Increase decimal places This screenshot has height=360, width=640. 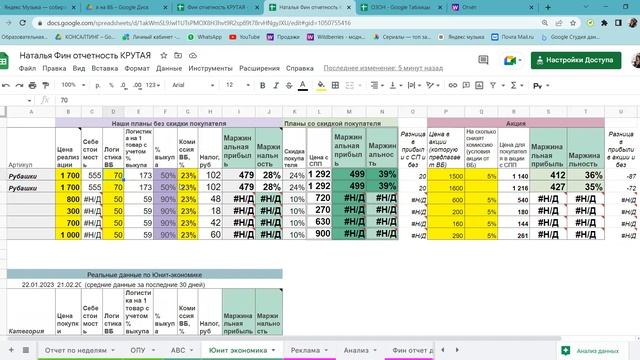138,85
